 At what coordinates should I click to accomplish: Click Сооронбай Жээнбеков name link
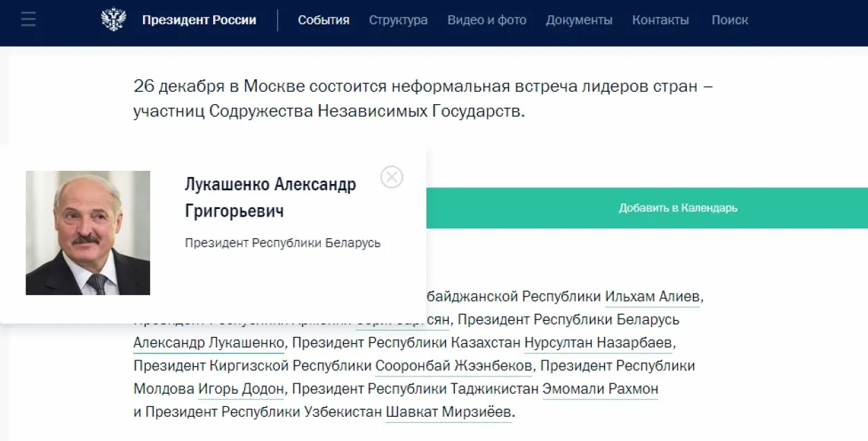(453, 366)
